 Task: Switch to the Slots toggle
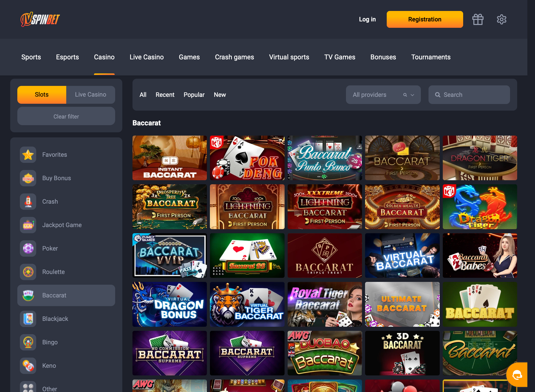42,95
